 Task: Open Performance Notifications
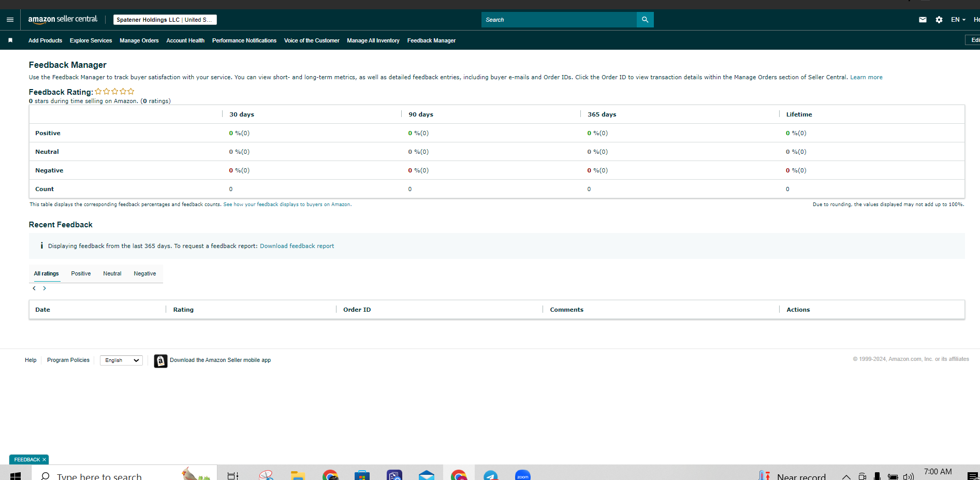[x=244, y=40]
